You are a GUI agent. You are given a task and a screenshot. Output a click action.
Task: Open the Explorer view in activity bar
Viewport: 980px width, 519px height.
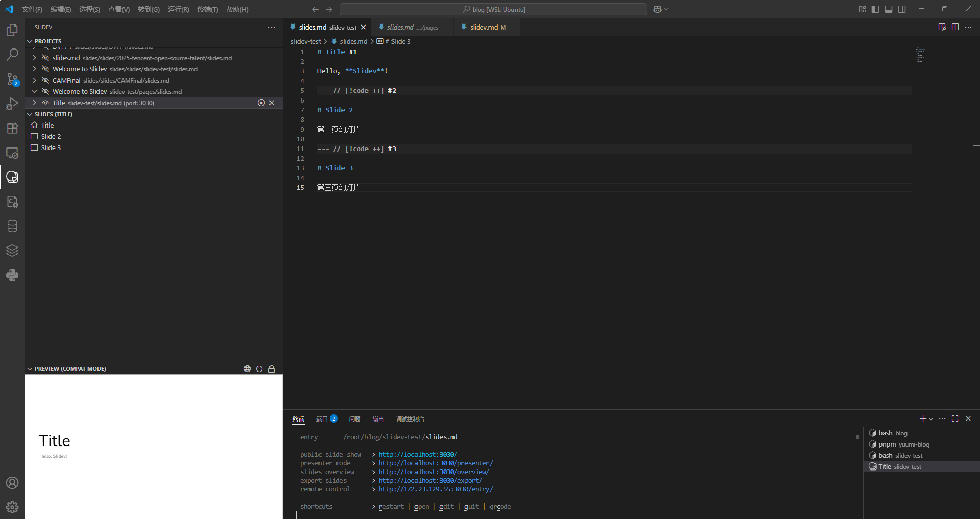click(x=12, y=30)
